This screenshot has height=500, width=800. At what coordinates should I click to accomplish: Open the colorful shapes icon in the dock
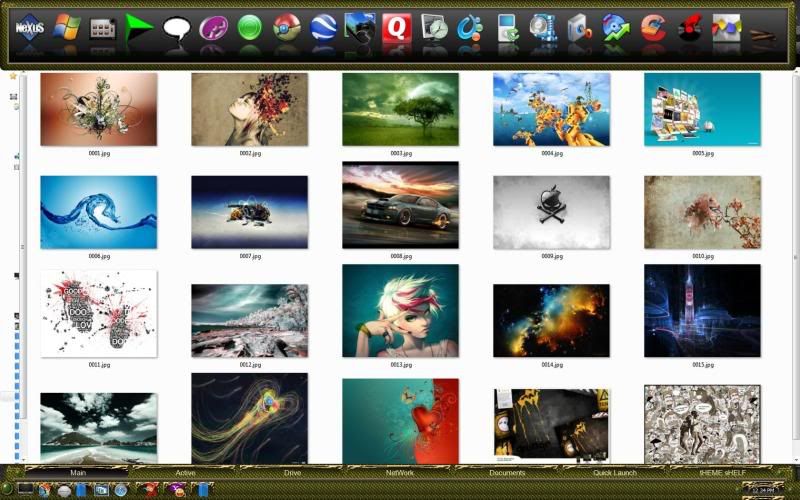(727, 28)
